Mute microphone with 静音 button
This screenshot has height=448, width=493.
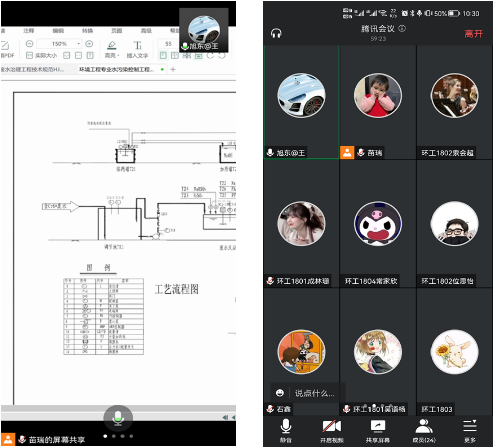click(286, 431)
